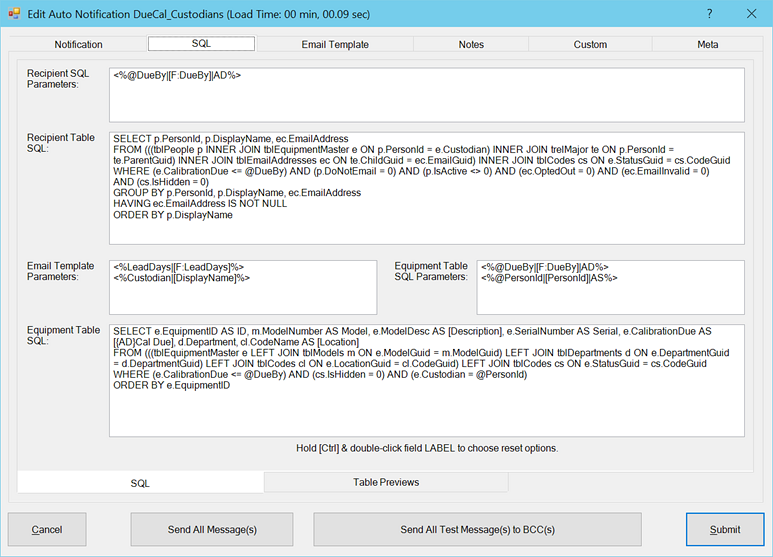Switch to the Custom tab
The image size is (773, 557).
pyautogui.click(x=590, y=44)
